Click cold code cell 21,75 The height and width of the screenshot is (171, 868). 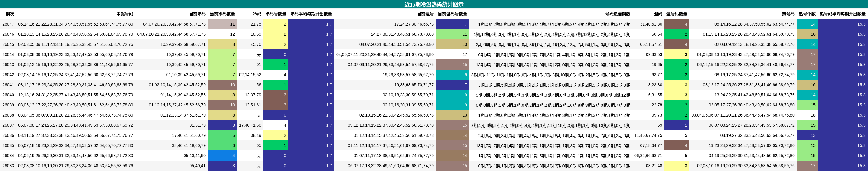[256, 24]
